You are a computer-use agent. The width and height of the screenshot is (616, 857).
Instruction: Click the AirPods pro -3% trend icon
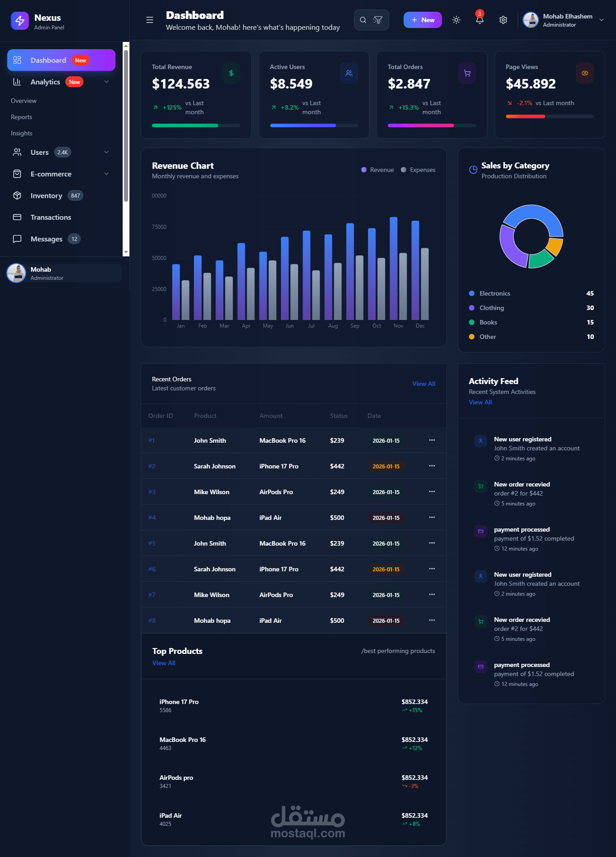405,786
